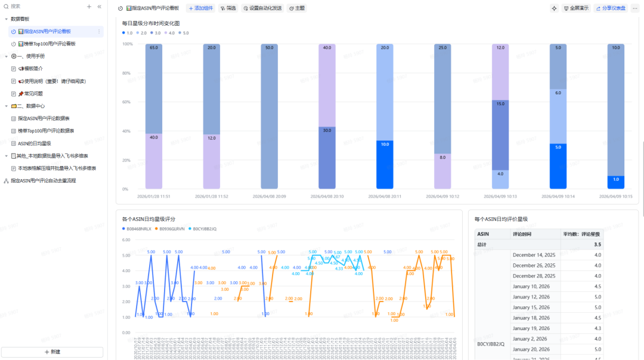Click the more options dots on 指定ASIN用户评论看板
Image resolution: width=644 pixels, height=360 pixels.
coord(99,31)
